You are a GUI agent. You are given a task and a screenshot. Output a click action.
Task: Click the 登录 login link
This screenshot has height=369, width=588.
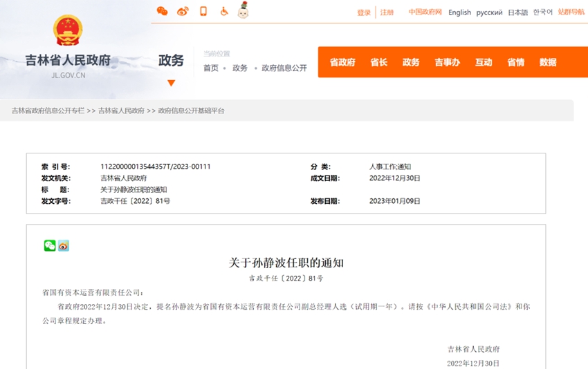[x=364, y=12]
